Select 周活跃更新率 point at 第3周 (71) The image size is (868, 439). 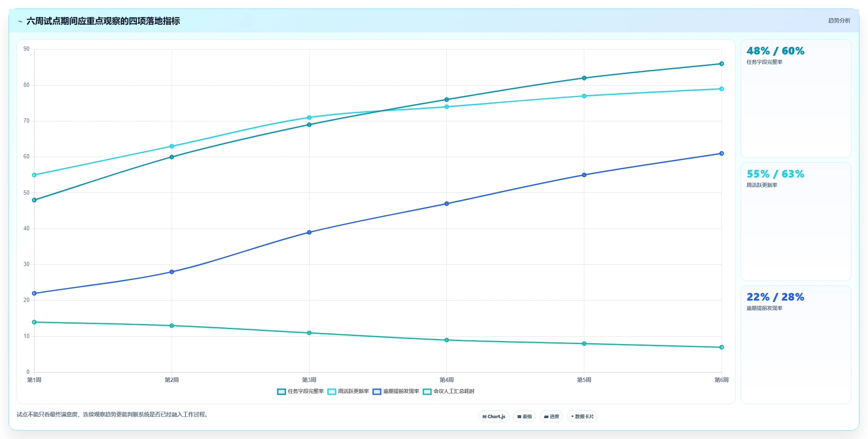pyautogui.click(x=309, y=118)
